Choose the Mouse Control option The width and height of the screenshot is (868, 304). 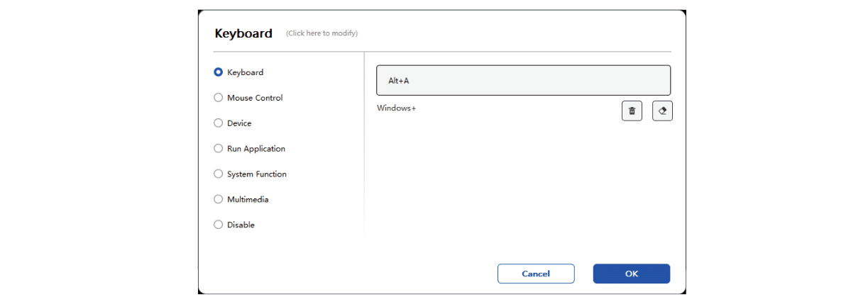(x=219, y=98)
